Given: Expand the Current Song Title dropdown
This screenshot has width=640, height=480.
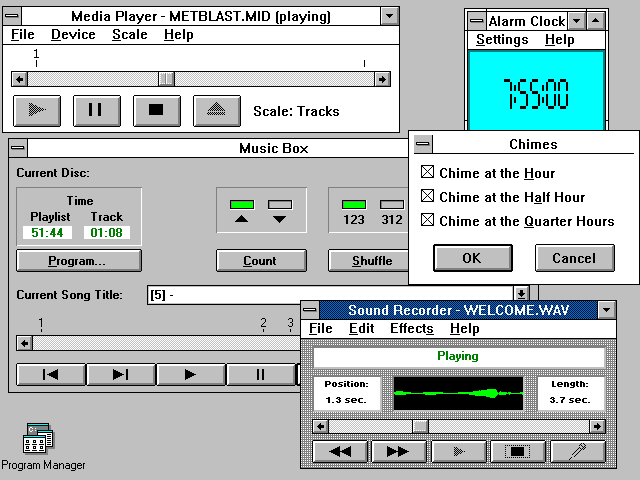Looking at the screenshot, I should tap(521, 294).
